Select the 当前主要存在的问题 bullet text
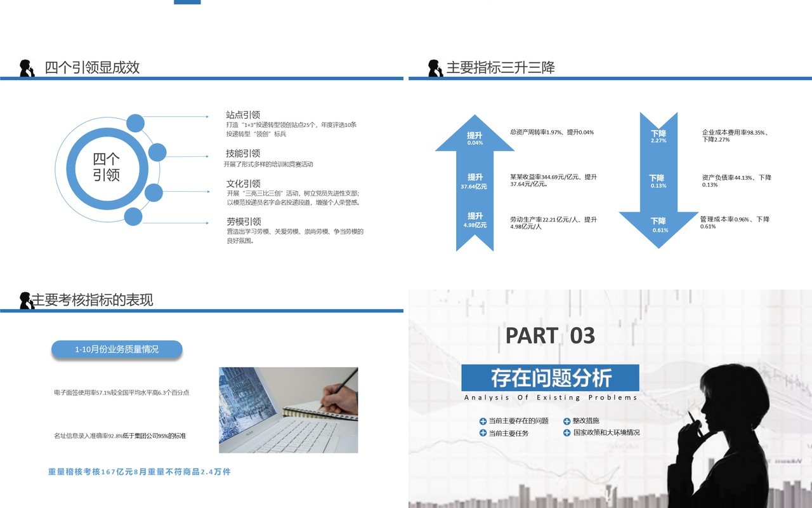 518,421
